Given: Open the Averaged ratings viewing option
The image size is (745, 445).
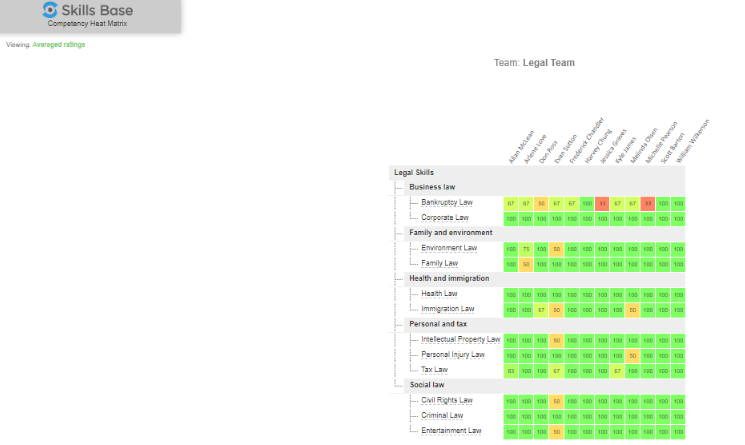Looking at the screenshot, I should [x=59, y=44].
